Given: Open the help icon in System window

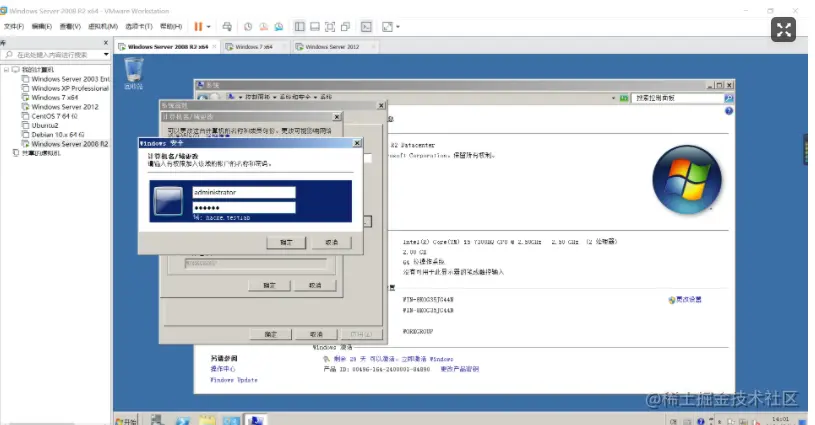Looking at the screenshot, I should coord(729,111).
